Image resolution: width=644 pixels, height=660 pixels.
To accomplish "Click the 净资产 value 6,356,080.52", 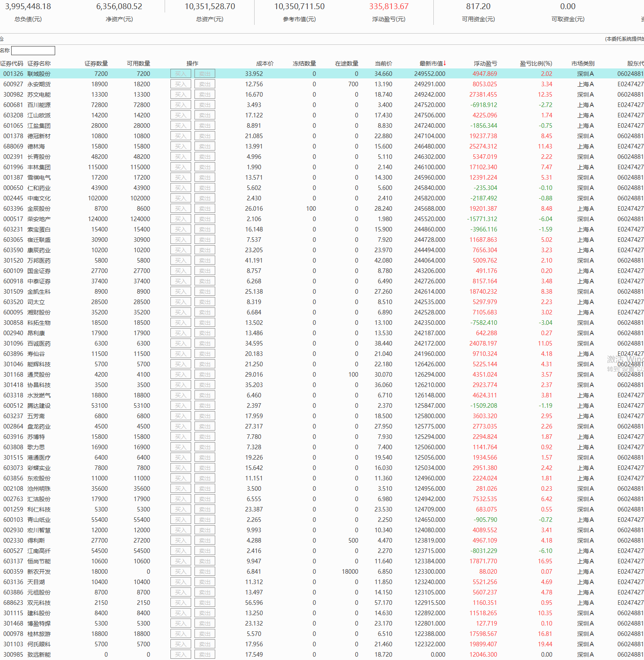I will [x=119, y=7].
